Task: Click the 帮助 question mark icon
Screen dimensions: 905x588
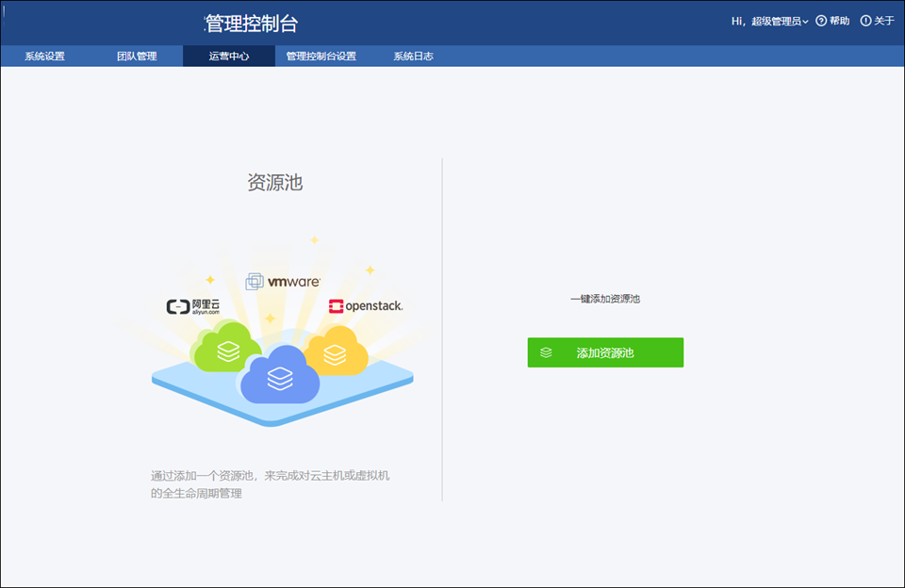Action: 819,21
